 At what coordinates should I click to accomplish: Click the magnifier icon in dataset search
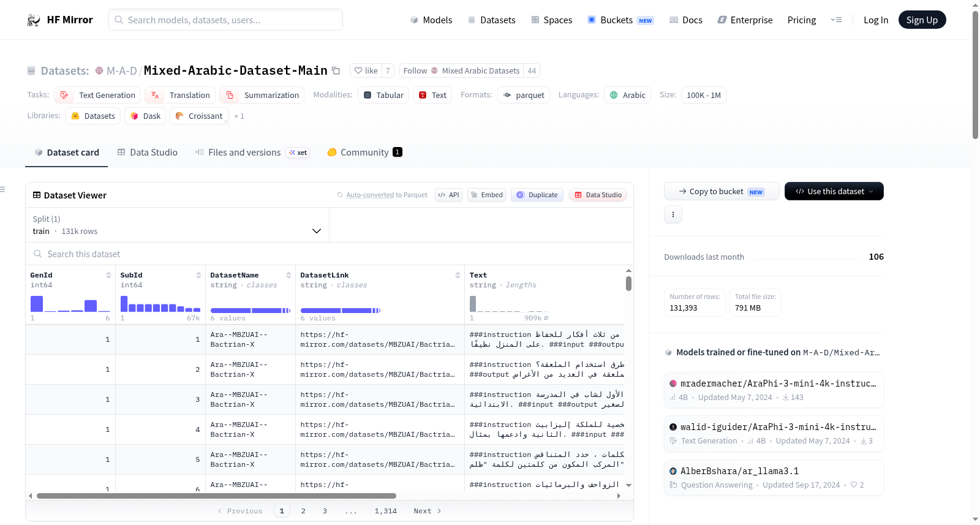(x=38, y=254)
